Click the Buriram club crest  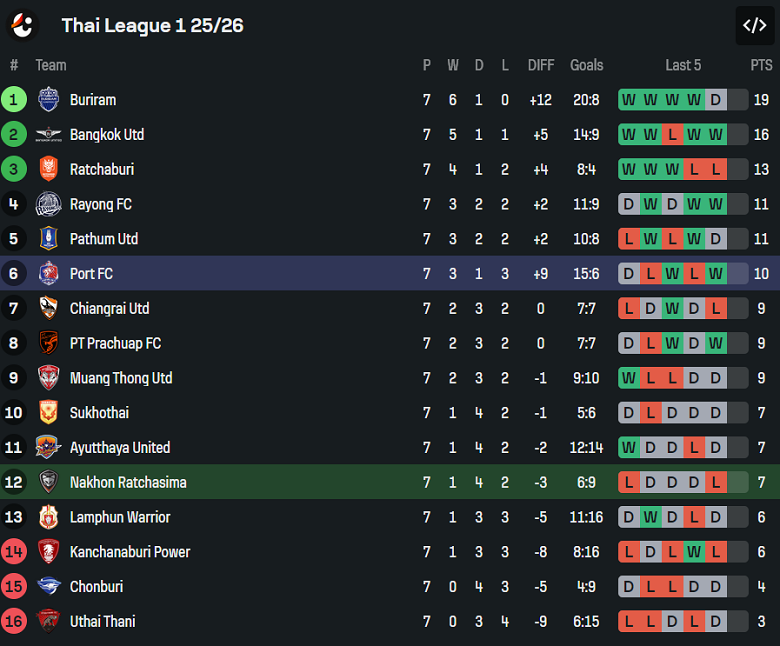[48, 100]
